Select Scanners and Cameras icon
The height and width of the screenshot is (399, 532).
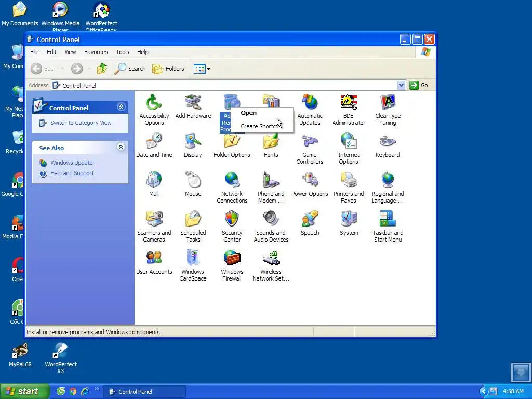(154, 227)
